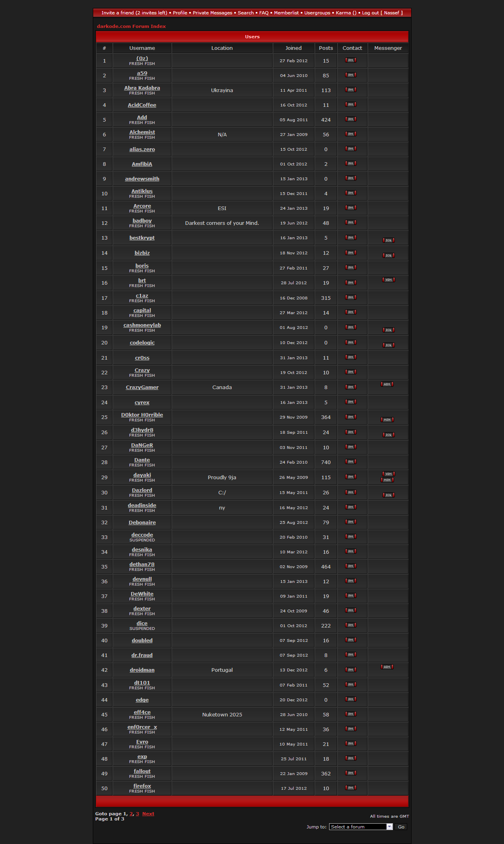Click the AIM icon for CrazyGamer
The height and width of the screenshot is (844, 504).
point(386,384)
